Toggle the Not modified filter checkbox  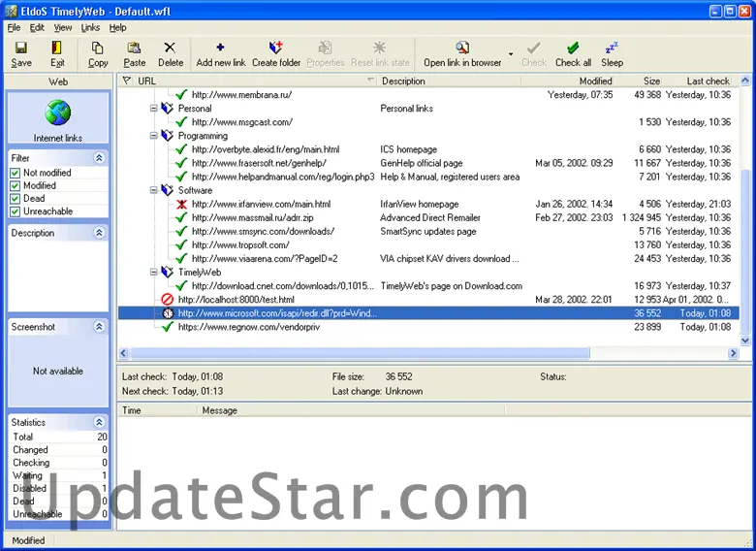point(15,173)
